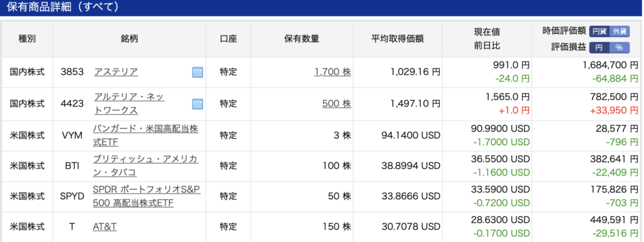The width and height of the screenshot is (644, 242).
Task: Open the calendar icon for アステリア
Action: (197, 72)
